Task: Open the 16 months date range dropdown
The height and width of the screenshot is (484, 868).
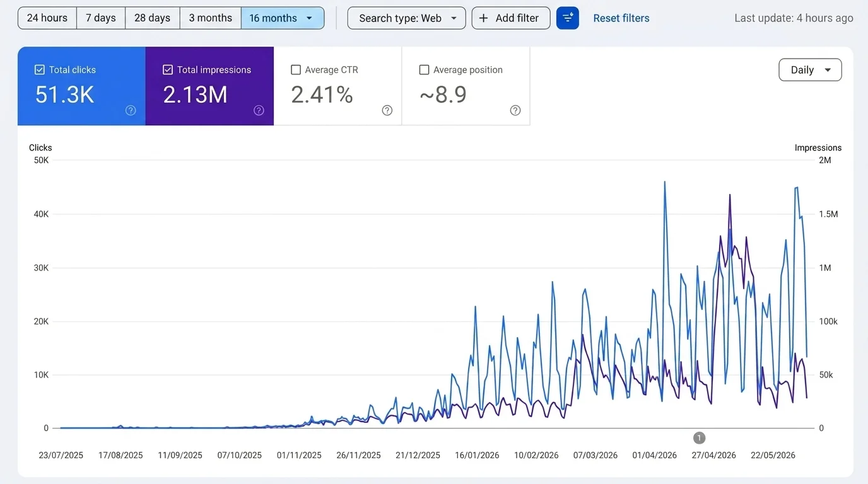Action: tap(283, 18)
